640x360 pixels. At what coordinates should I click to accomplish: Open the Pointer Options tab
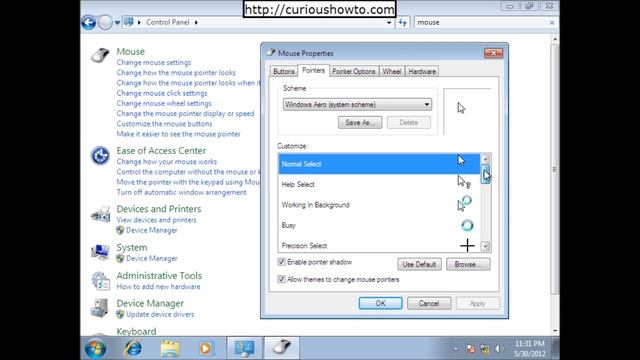tap(353, 71)
